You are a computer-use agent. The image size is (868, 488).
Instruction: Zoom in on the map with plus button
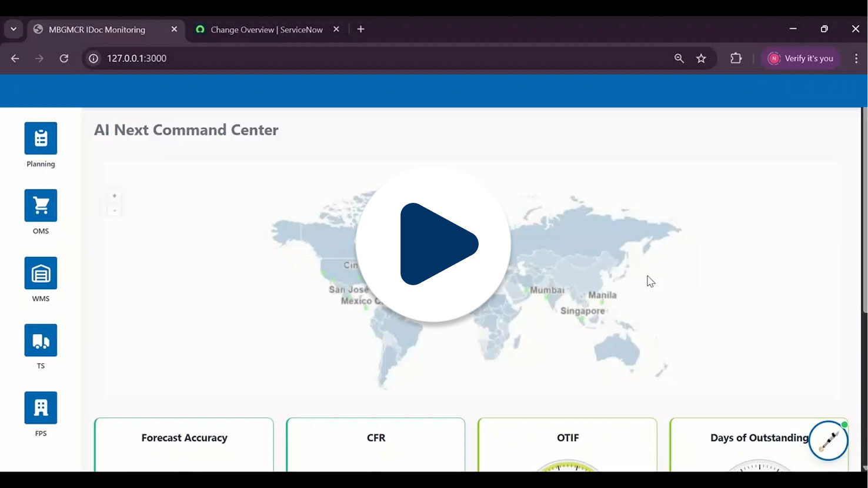114,196
